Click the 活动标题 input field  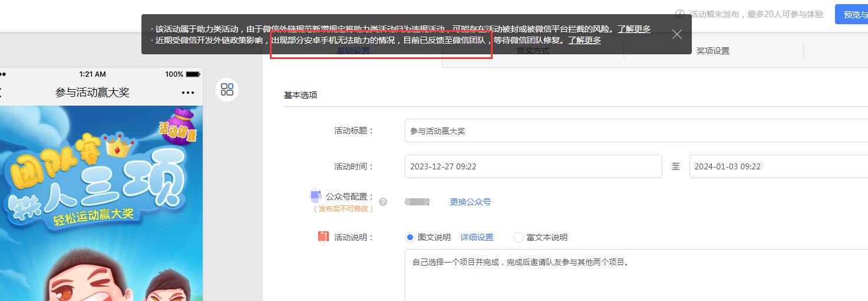coord(636,131)
